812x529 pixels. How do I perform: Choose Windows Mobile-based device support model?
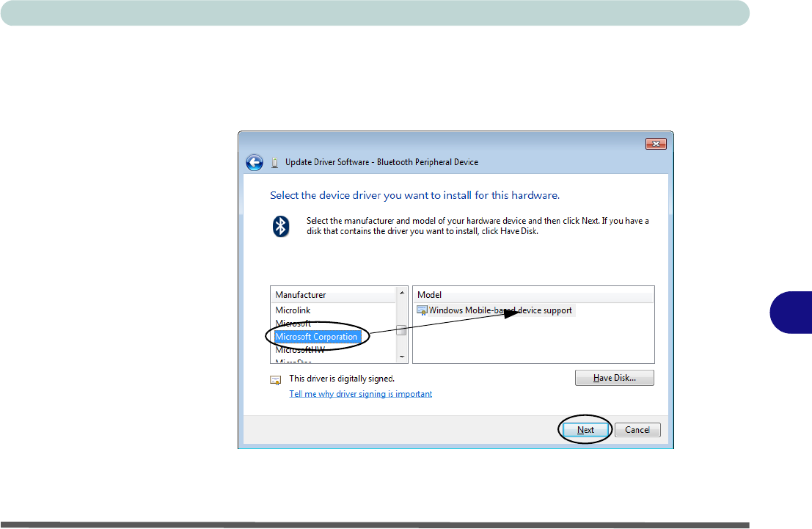[500, 310]
